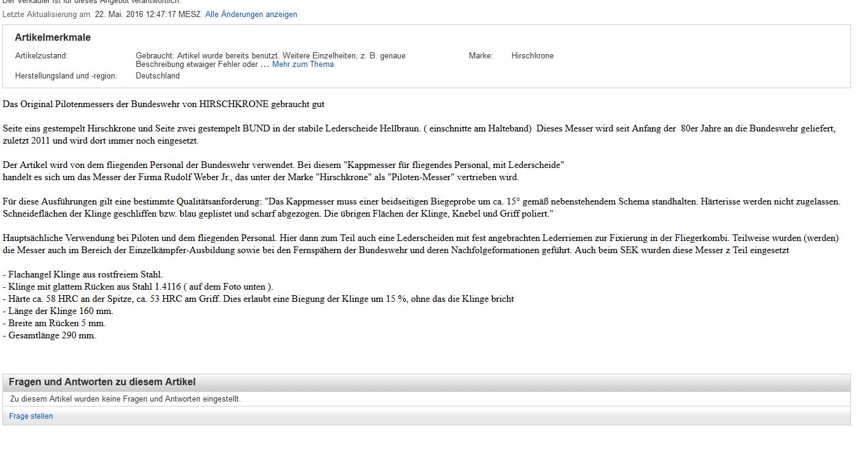868x457 pixels.
Task: Click 'Mehr zum Thema' link
Action: point(303,64)
